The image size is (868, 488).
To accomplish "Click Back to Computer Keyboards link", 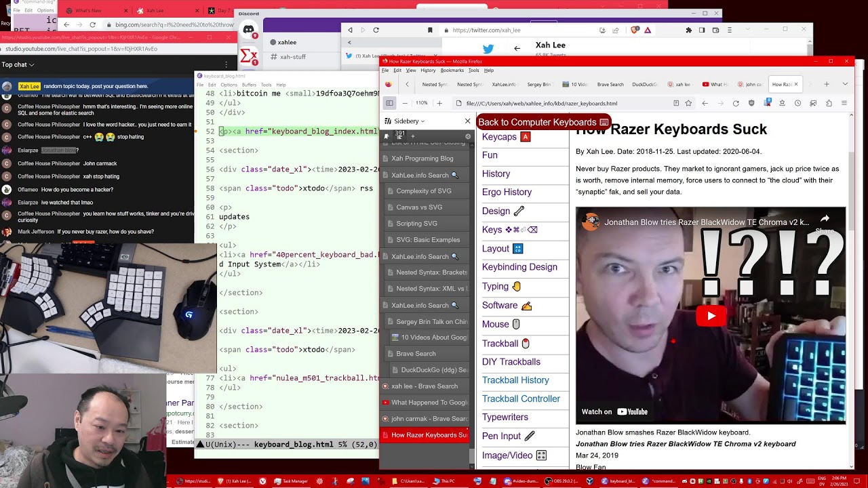I will click(543, 122).
